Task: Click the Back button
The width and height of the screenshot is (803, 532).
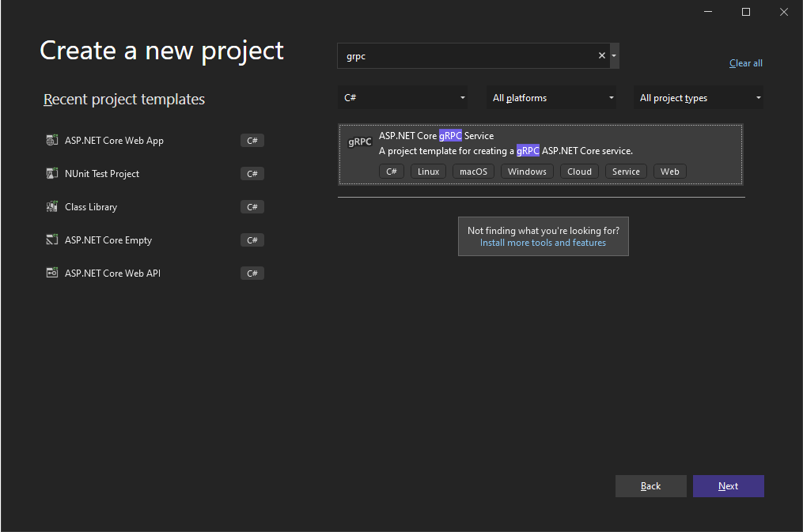Action: pos(650,485)
